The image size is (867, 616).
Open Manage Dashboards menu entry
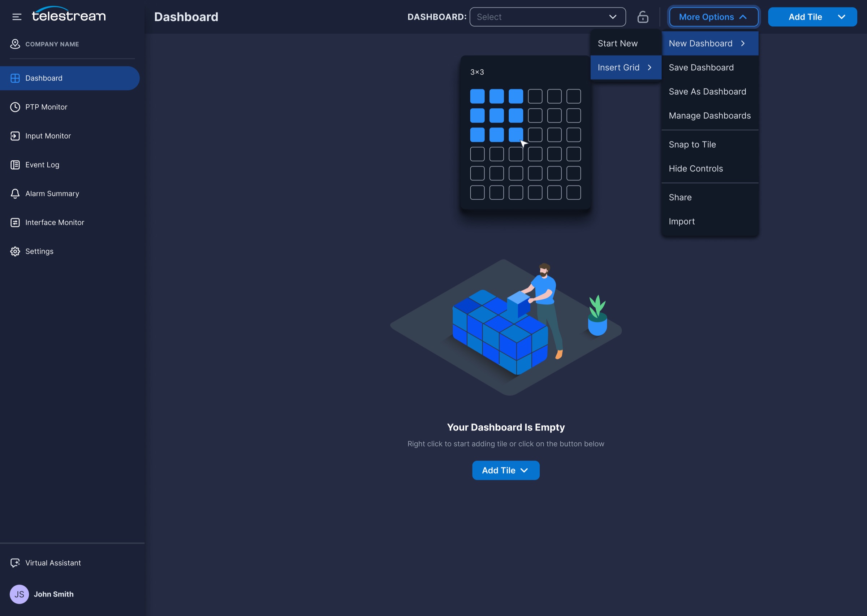tap(709, 116)
